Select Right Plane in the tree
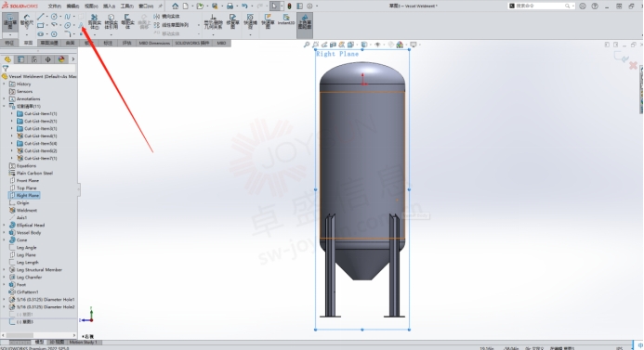 pos(24,195)
